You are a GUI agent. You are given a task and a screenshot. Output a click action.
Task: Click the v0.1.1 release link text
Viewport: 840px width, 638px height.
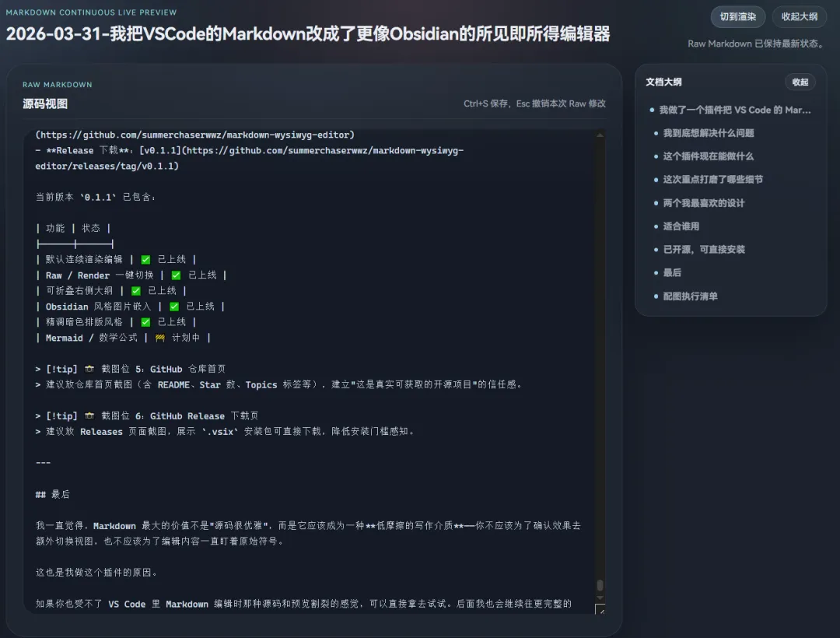click(159, 150)
